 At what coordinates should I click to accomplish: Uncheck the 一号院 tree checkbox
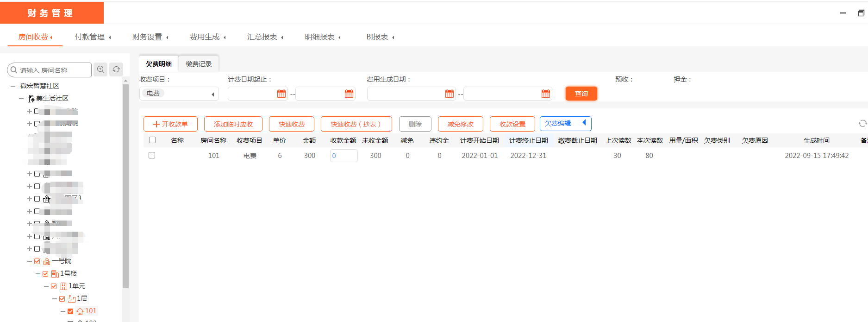point(37,261)
